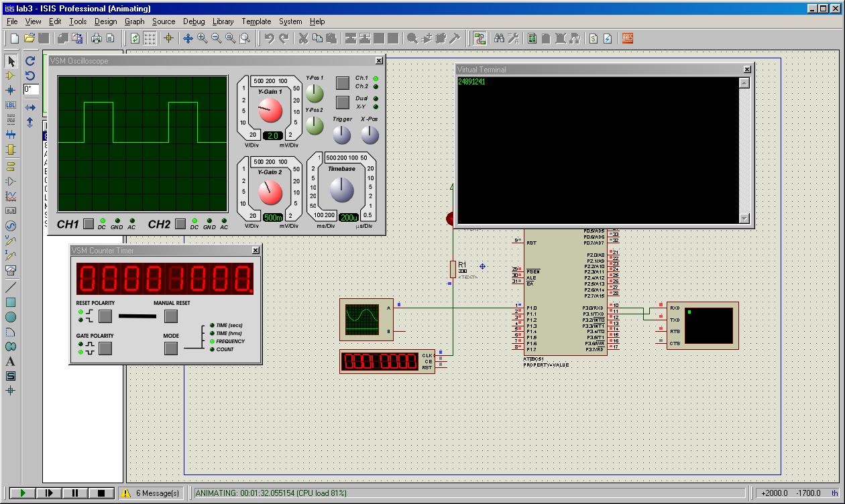Click the Y-Pos 1 green knob
The height and width of the screenshot is (504, 845).
point(315,94)
